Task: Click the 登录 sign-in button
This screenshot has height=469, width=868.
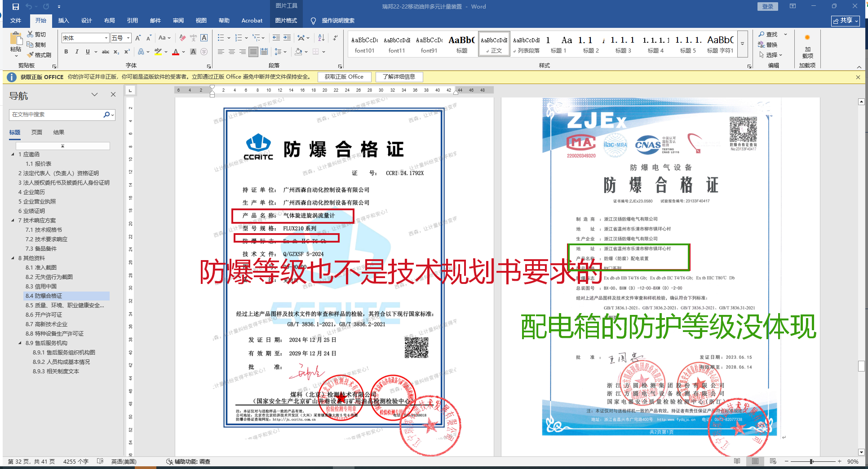Action: (x=768, y=6)
